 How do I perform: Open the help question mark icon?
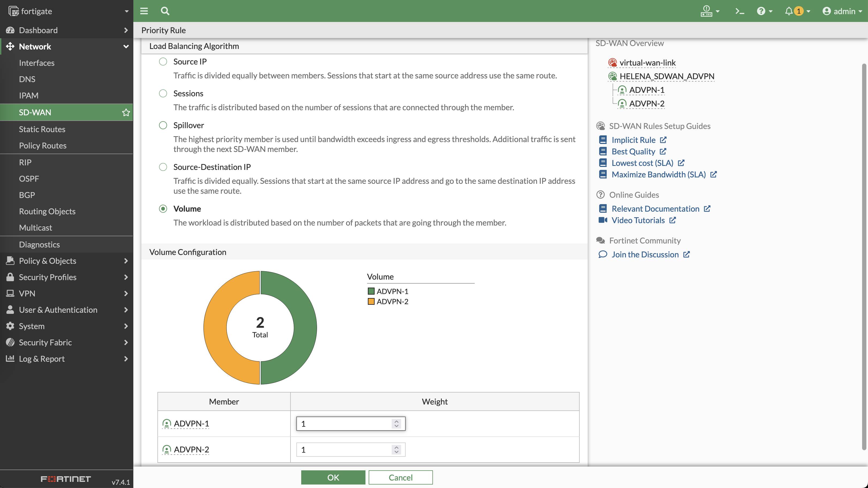[x=761, y=11]
